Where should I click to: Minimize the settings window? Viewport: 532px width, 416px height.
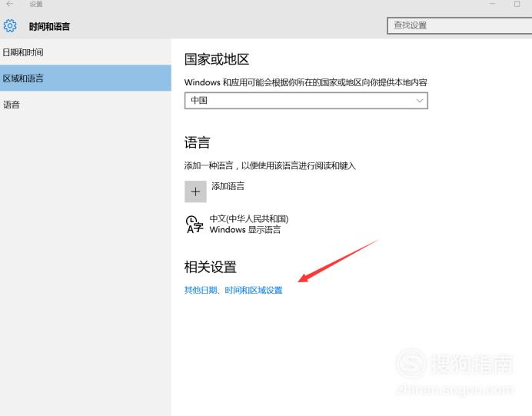492,4
